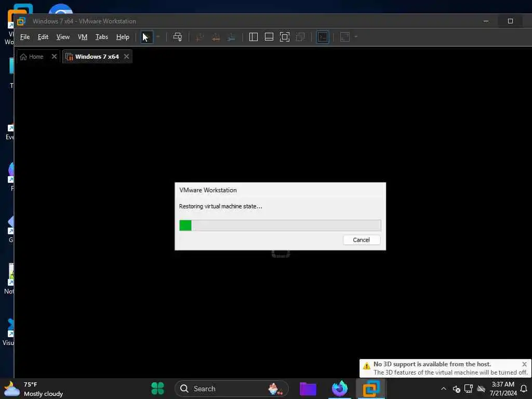Click the VMware Workstation title bar icon
The height and width of the screenshot is (399, 532).
click(x=21, y=21)
